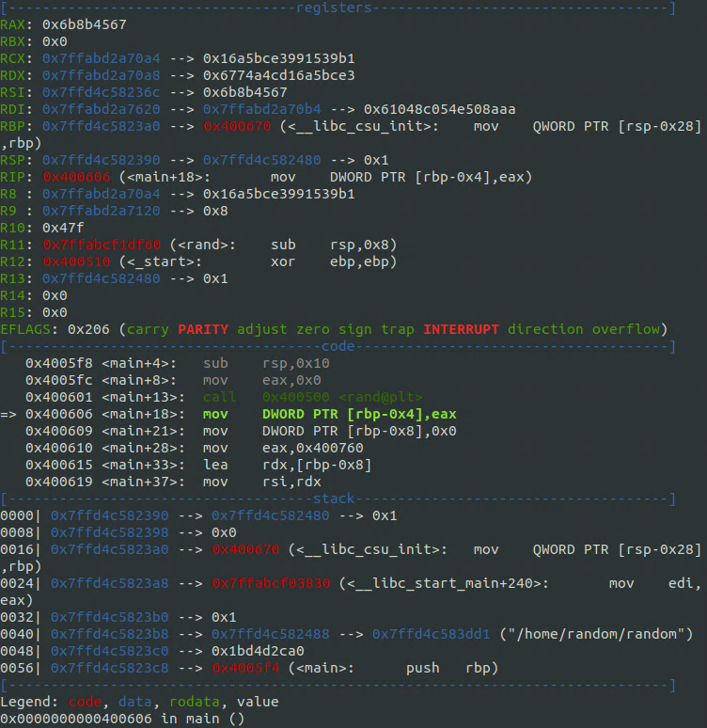Viewport: 707px width, 728px height.
Task: Click the RAX value 0x6b8b4567
Action: pos(84,24)
